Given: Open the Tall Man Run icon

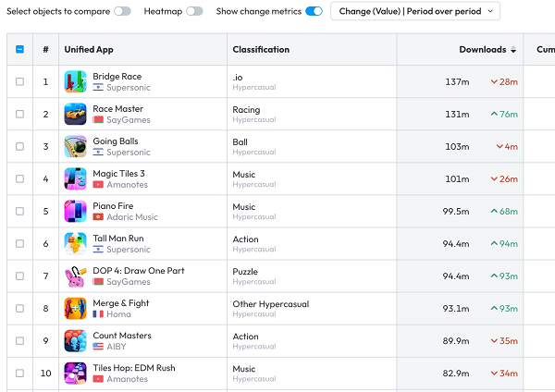Looking at the screenshot, I should click(75, 243).
